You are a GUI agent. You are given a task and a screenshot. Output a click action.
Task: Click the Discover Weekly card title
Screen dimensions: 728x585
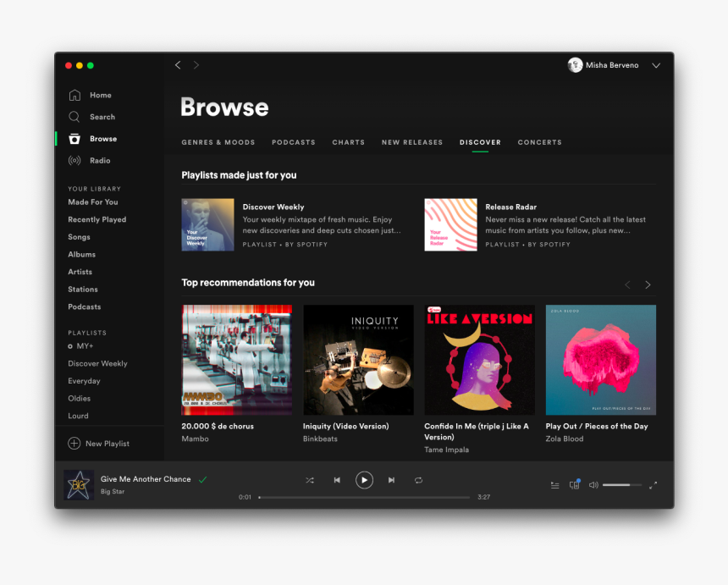(273, 207)
